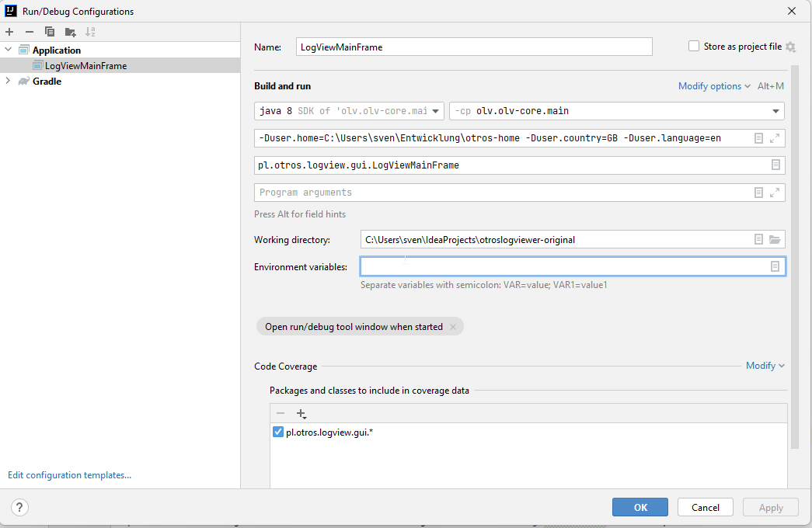Copy the LogViewMainFrame configuration
The image size is (812, 528).
coord(49,31)
